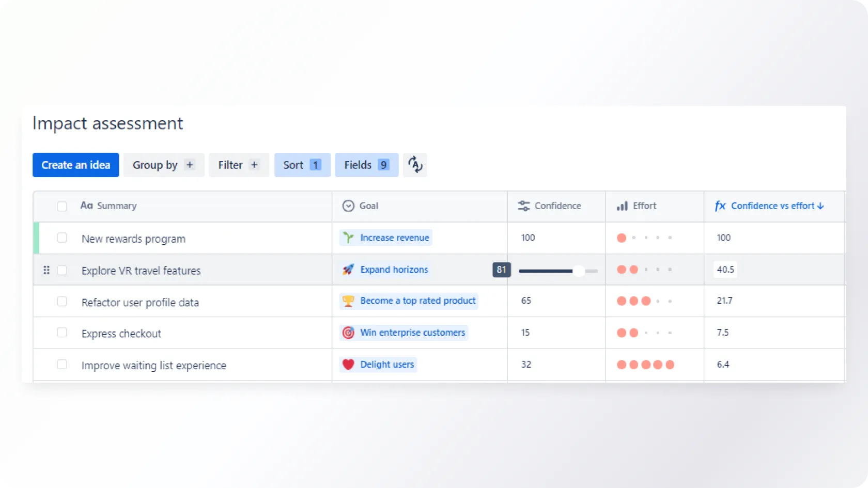Open the Sort settings menu
Screen dimensions: 868x488
click(x=302, y=165)
